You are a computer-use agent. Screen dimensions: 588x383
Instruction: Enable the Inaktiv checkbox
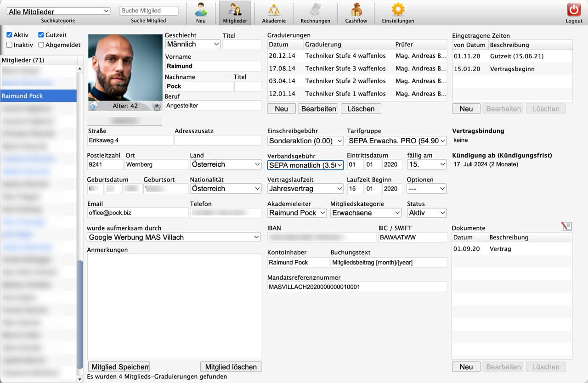(x=9, y=45)
